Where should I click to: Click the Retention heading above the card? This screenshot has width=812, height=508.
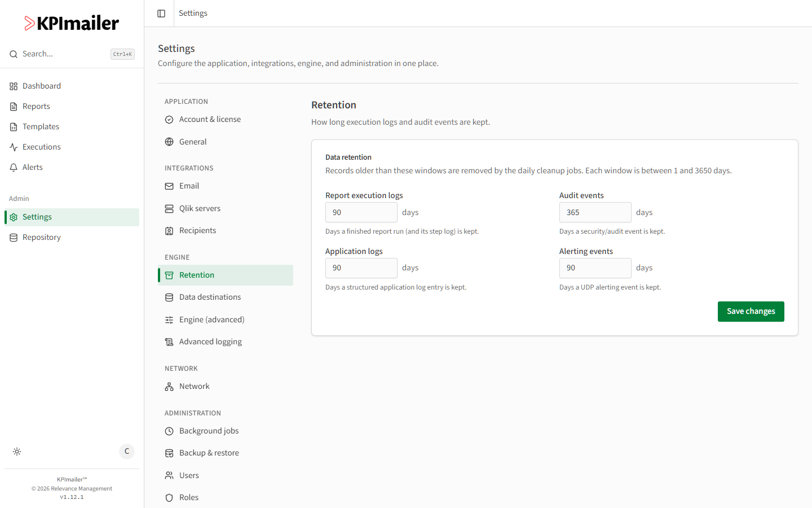point(334,105)
